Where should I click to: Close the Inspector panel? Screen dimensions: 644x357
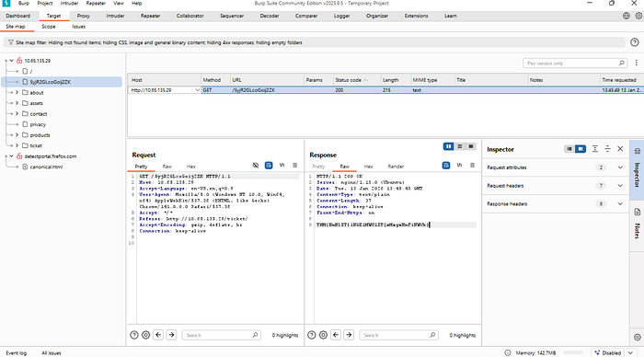(620, 149)
